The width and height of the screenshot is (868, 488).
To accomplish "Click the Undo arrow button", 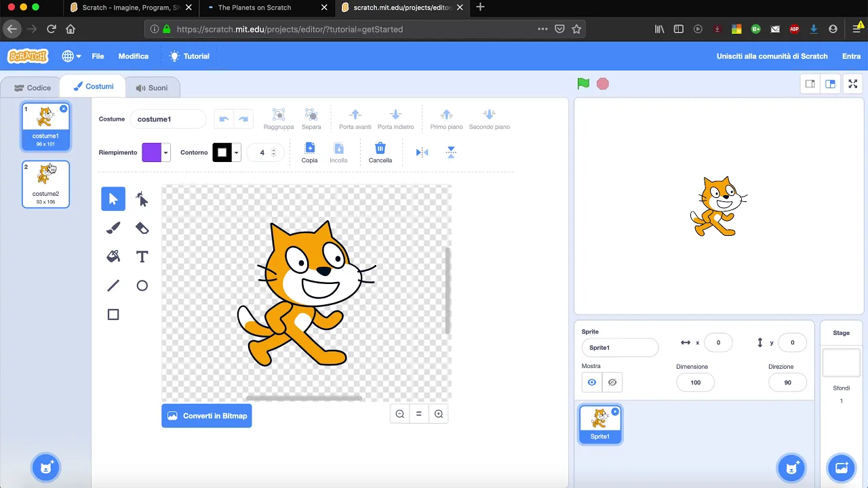I will [224, 119].
